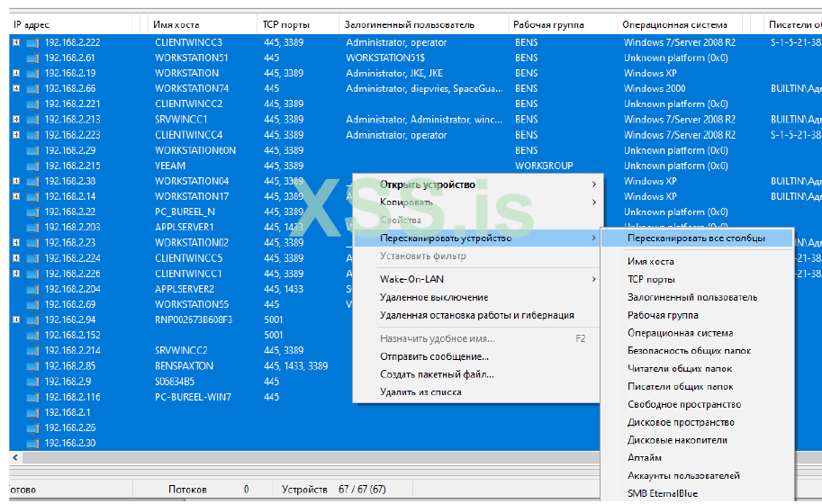The height and width of the screenshot is (504, 822).
Task: Click device icon beside 192.168.2.19
Action: pyautogui.click(x=32, y=73)
